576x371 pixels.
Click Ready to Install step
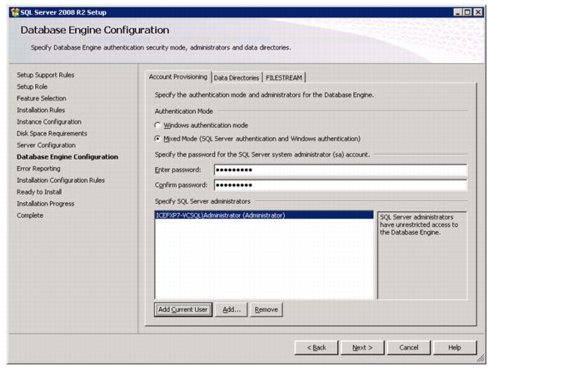(x=39, y=192)
